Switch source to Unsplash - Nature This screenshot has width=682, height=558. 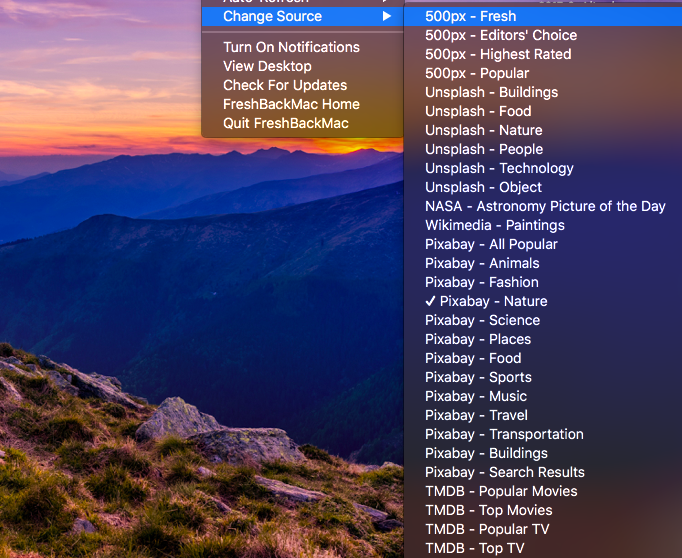pos(483,130)
